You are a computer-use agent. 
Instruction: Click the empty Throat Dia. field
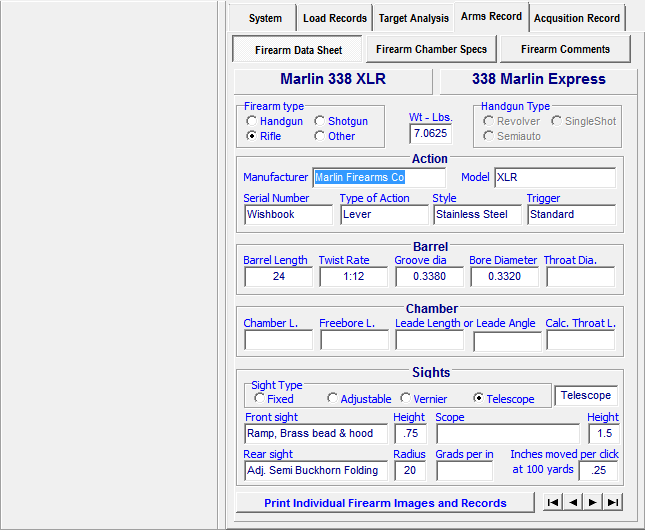coord(580,276)
